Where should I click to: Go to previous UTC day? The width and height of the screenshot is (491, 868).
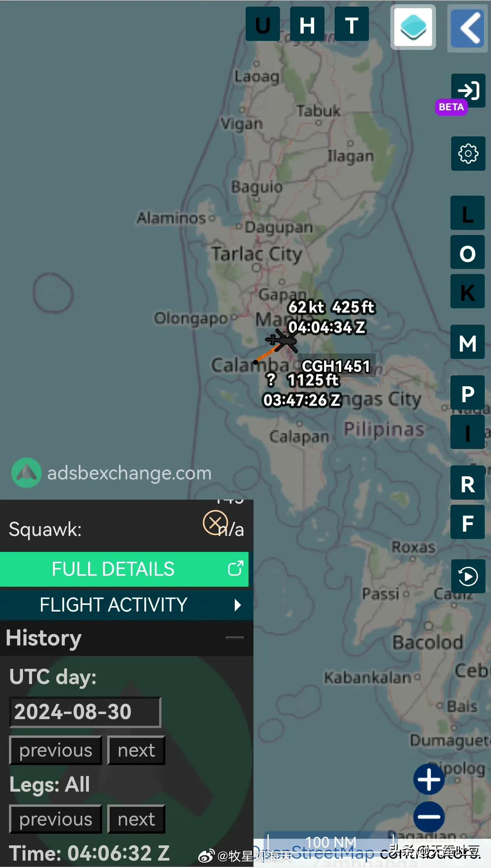(x=56, y=750)
